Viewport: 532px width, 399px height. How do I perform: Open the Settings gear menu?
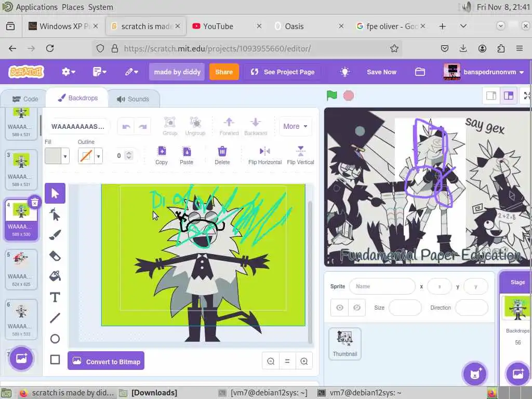[x=68, y=72]
